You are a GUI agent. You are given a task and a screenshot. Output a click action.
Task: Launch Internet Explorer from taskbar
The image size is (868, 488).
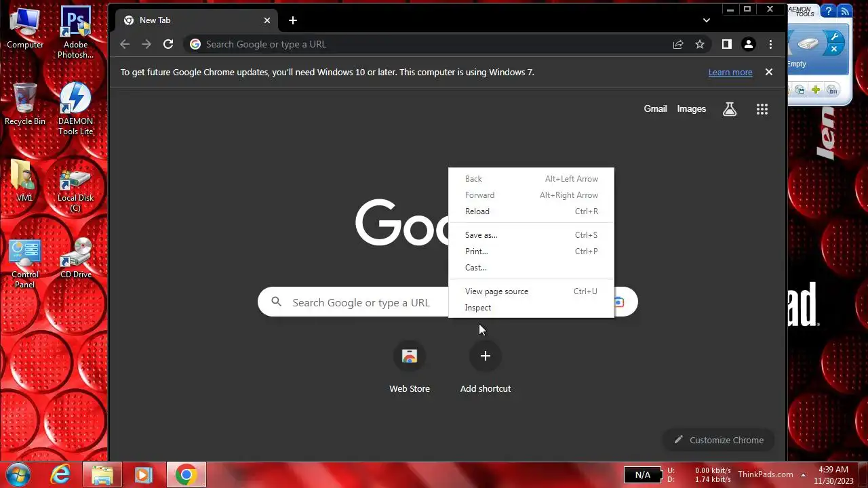pos(61,475)
